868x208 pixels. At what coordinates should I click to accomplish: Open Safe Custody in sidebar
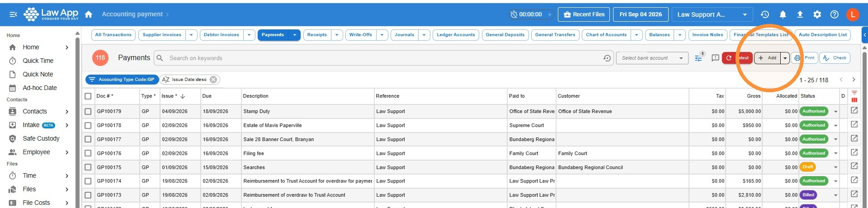[x=41, y=138]
